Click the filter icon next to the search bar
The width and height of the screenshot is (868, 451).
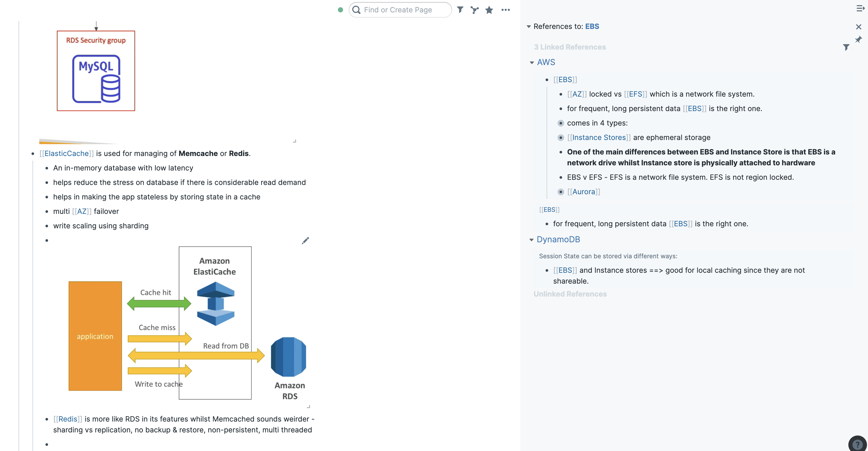pyautogui.click(x=460, y=10)
